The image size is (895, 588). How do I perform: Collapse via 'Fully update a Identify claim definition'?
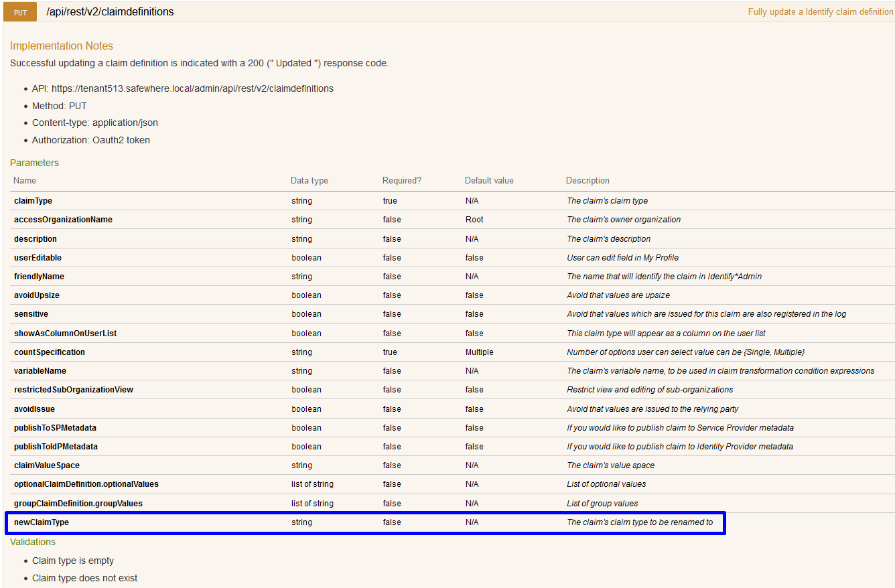click(820, 12)
